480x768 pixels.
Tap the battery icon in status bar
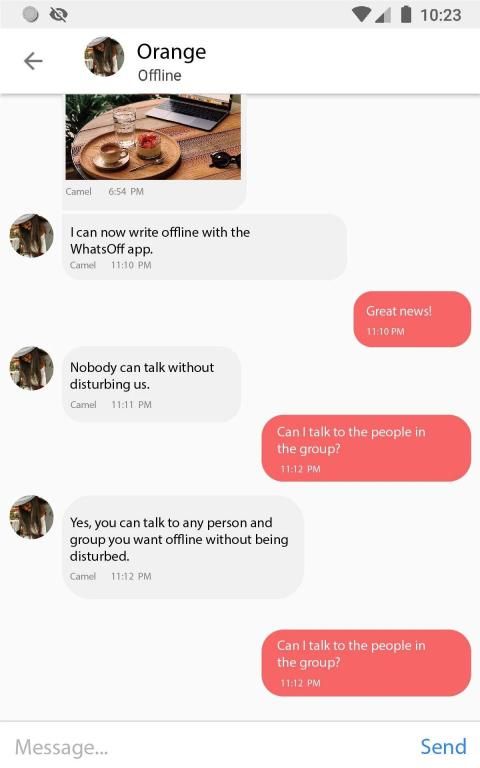coord(406,14)
